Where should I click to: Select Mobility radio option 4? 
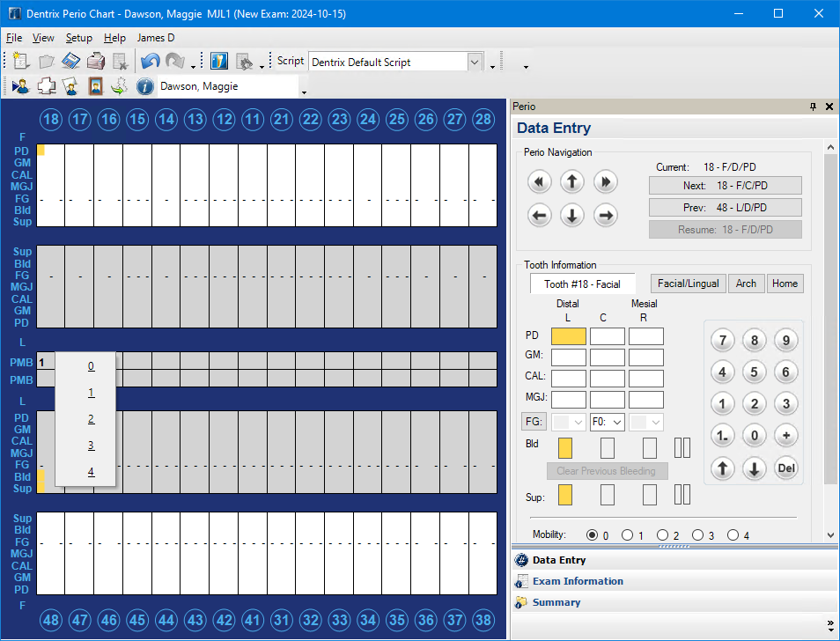point(733,535)
